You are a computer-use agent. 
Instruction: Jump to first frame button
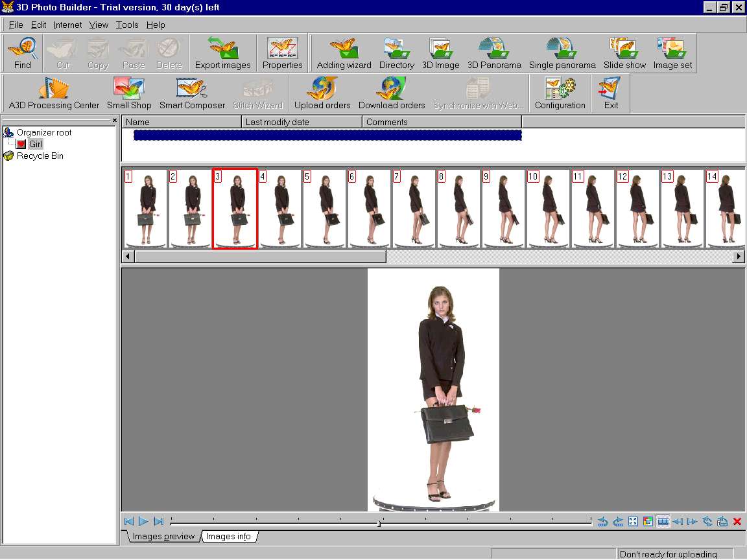[x=128, y=521]
